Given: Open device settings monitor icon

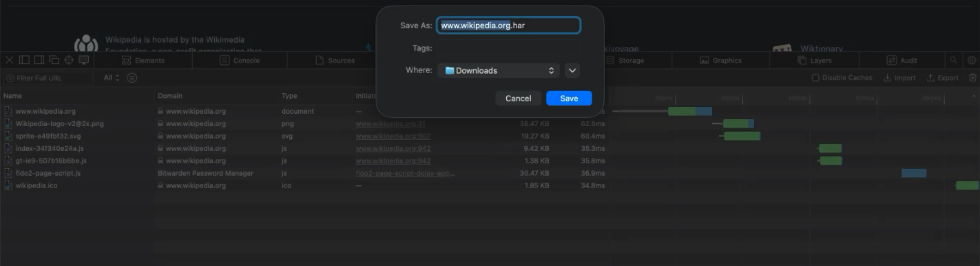Looking at the screenshot, I should point(84,61).
